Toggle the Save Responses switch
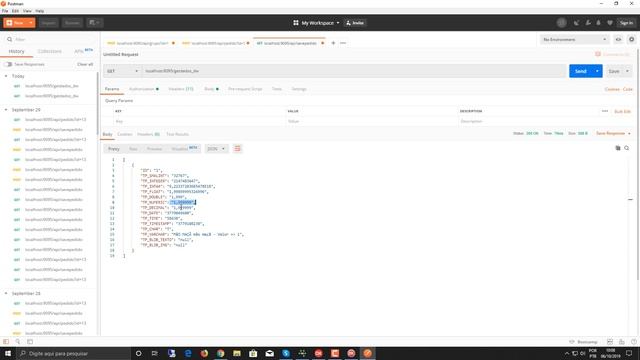Viewport: 640px width, 360px height. (x=8, y=64)
